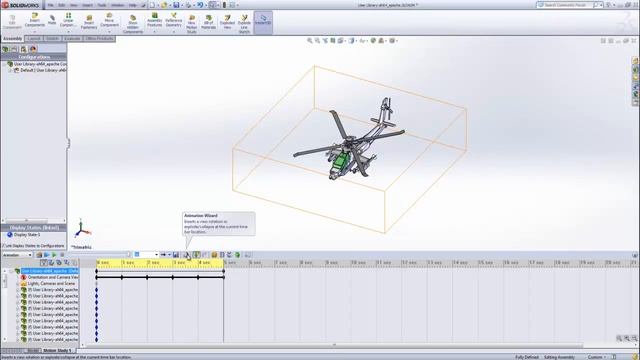Click the Smart Fasteners tool
Viewport: 640px width, 360px height.
click(89, 22)
